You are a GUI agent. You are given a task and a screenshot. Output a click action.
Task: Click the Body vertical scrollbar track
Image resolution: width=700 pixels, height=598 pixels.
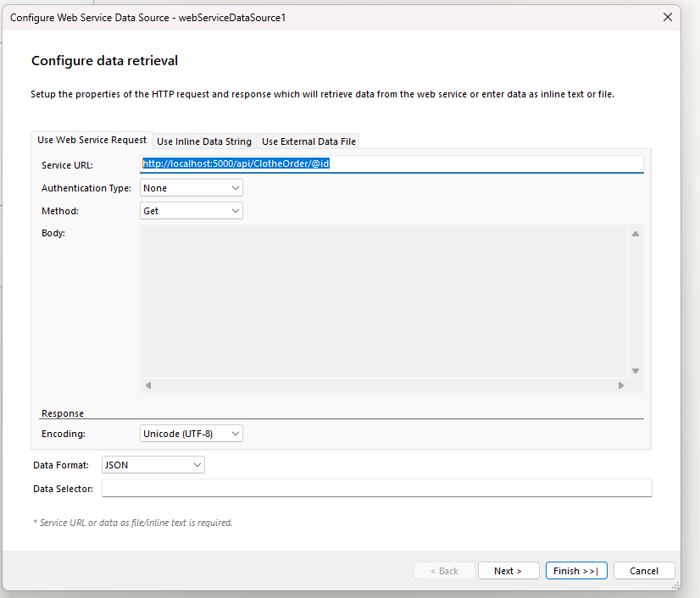click(635, 301)
